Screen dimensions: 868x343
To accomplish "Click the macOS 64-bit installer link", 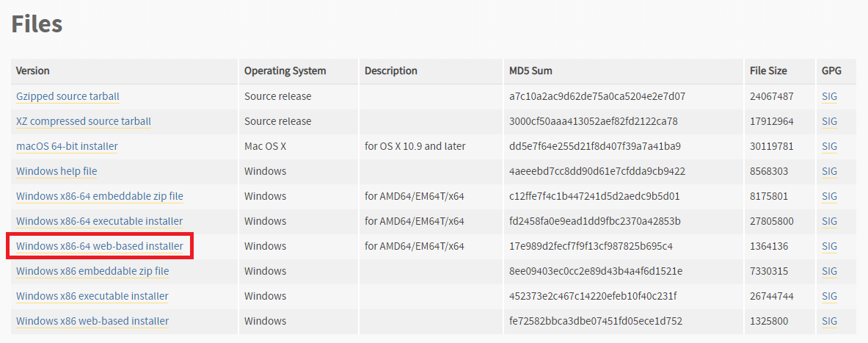I will click(67, 146).
